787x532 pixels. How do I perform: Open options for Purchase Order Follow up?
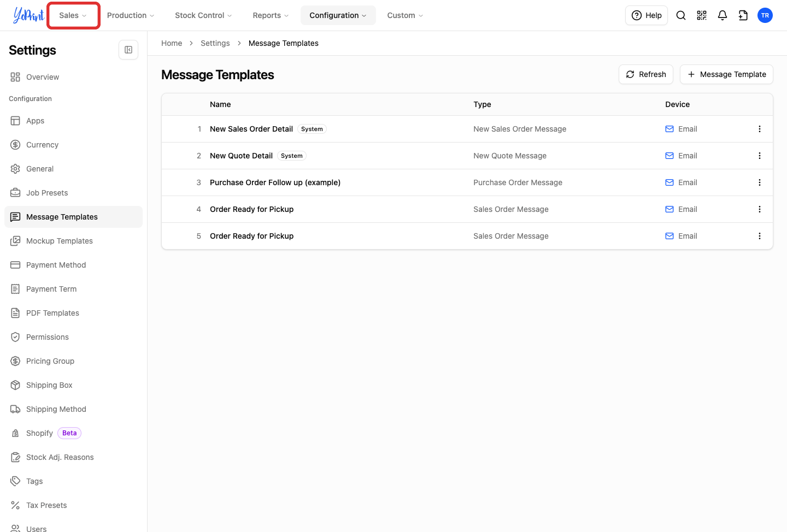click(760, 182)
